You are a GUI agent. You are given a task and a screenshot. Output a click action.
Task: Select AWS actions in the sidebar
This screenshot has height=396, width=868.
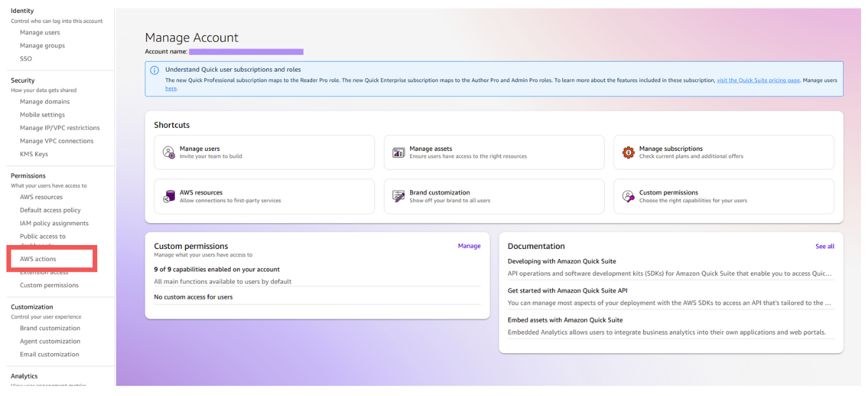[x=38, y=259]
